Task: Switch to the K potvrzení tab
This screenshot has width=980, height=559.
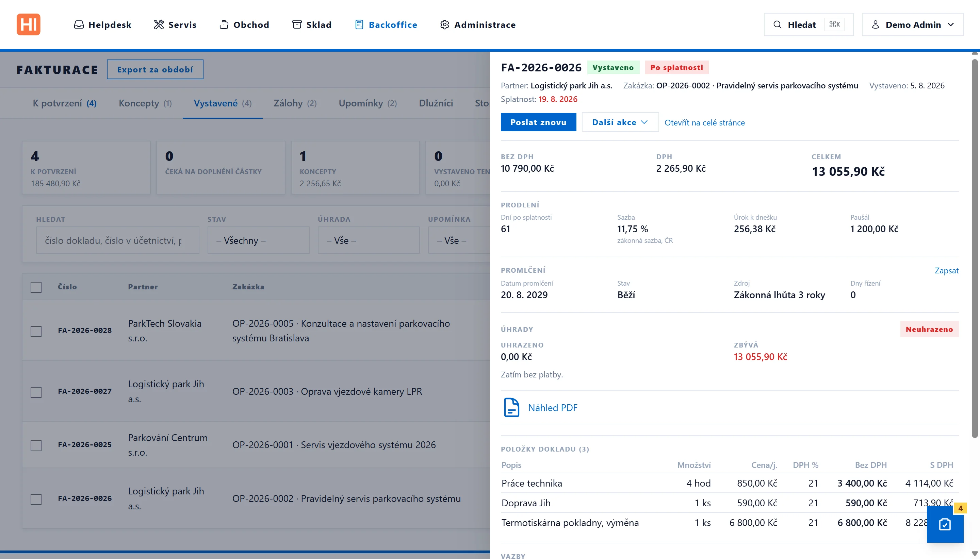Action: 65,103
